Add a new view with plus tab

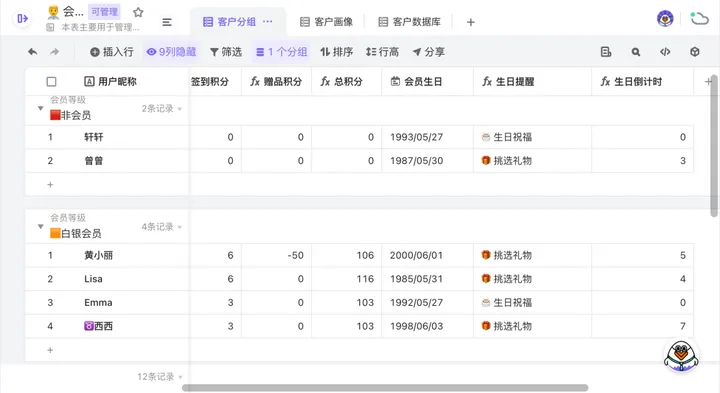(471, 22)
